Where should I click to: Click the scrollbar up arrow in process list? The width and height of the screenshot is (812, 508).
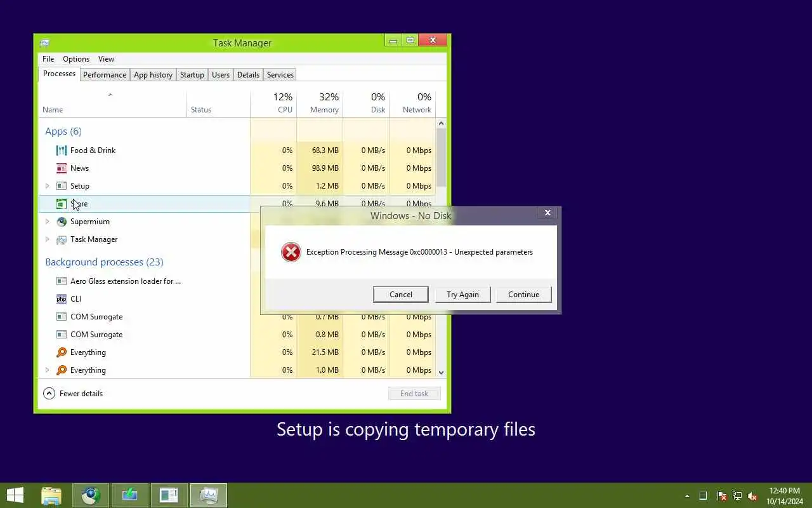point(442,123)
